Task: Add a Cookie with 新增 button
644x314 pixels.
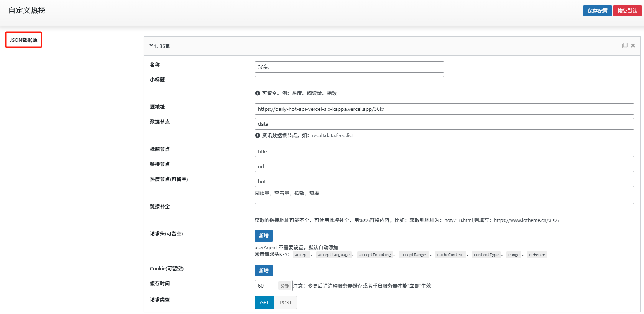Action: [x=264, y=271]
